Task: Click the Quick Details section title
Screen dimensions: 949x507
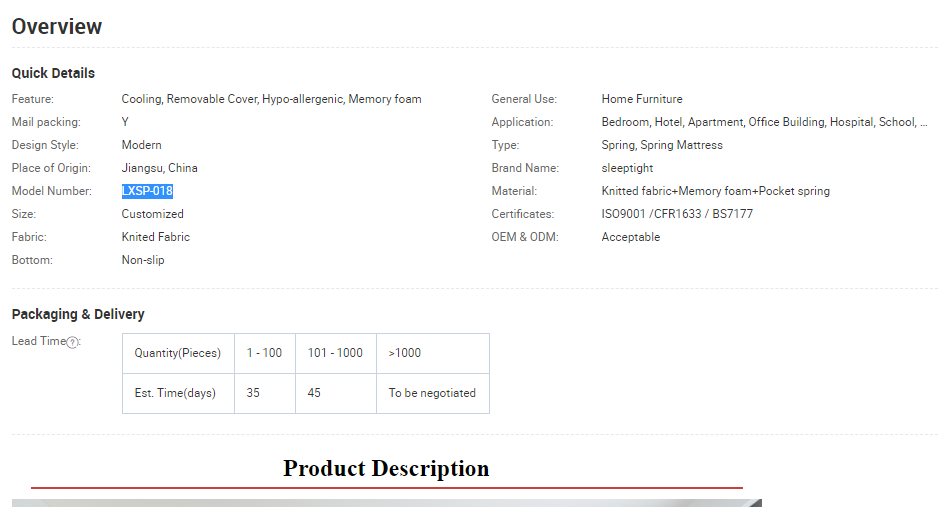Action: tap(53, 73)
